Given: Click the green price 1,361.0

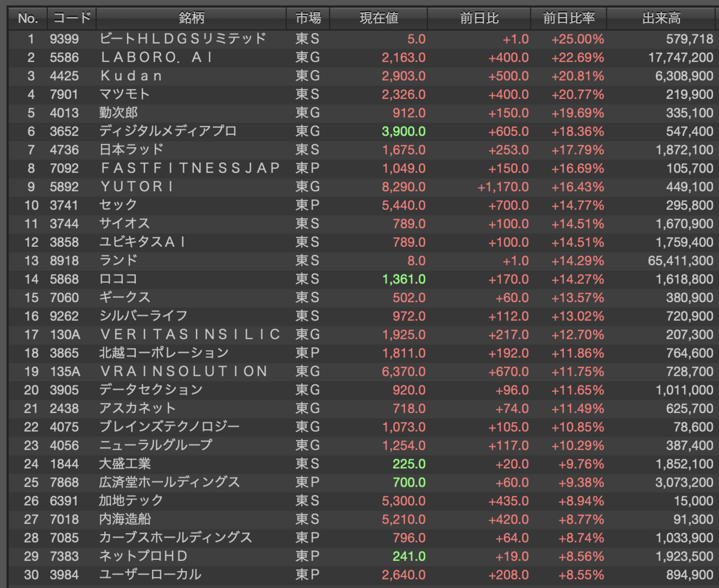Looking at the screenshot, I should coord(403,279).
